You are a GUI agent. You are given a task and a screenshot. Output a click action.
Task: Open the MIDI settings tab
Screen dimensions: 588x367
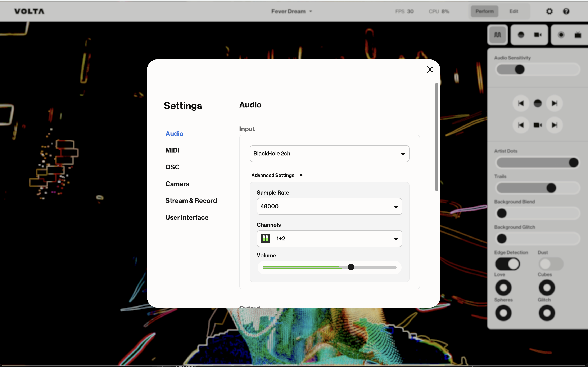click(172, 150)
